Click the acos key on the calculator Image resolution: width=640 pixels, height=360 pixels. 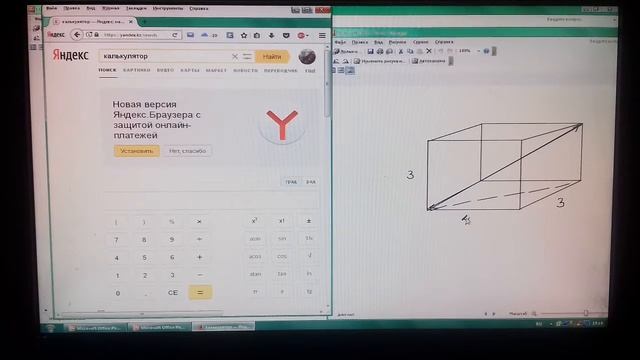(255, 256)
